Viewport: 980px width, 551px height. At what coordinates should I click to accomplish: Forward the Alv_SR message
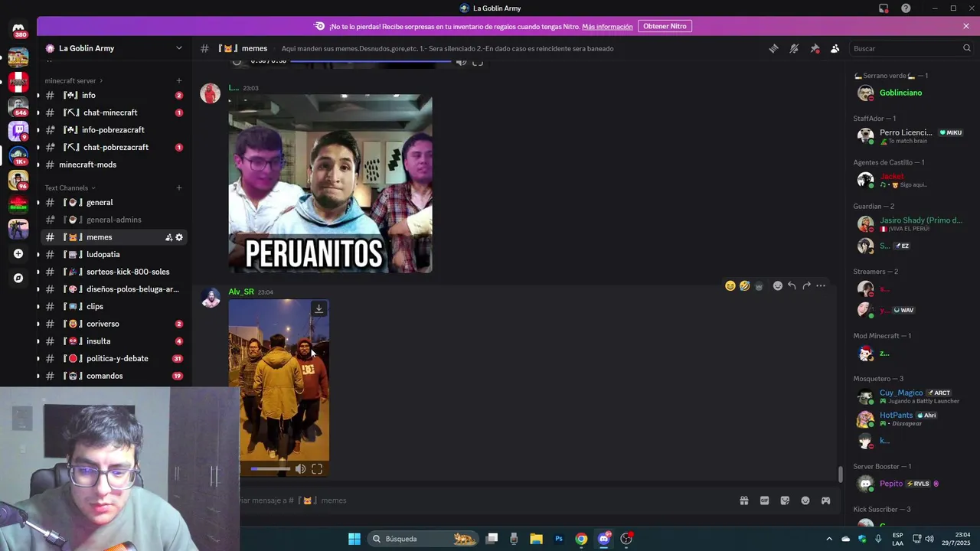pos(806,285)
